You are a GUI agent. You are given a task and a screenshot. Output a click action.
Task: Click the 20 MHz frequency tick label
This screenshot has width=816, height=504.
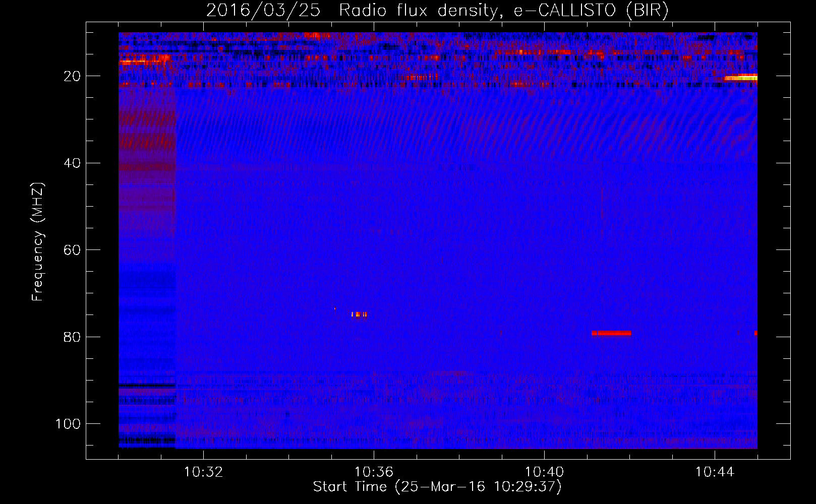tap(73, 76)
